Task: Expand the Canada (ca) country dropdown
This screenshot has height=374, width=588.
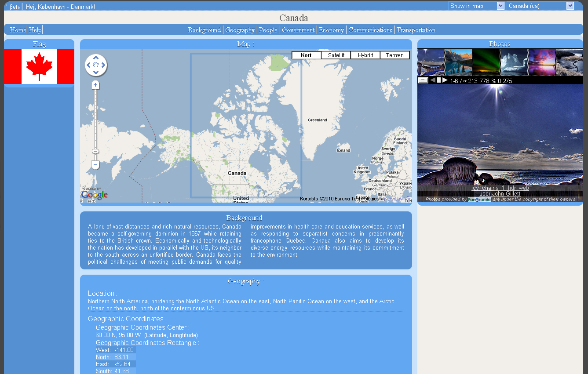Action: [x=570, y=6]
